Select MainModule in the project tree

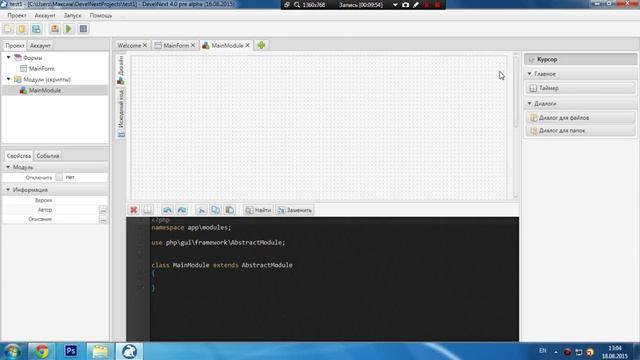tap(45, 90)
